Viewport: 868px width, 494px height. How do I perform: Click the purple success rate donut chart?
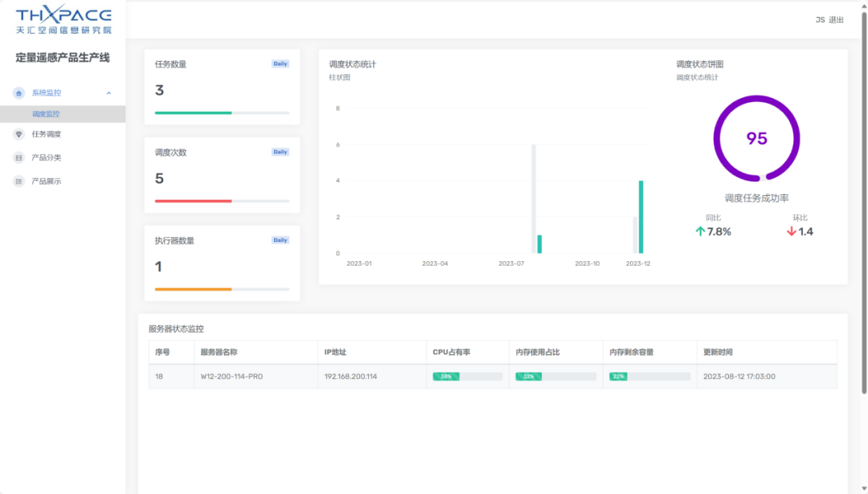click(x=756, y=138)
